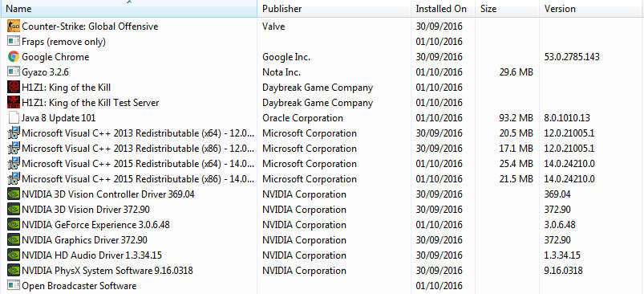
Task: Select the H1Z1: King of the Kill icon
Action: coord(14,88)
